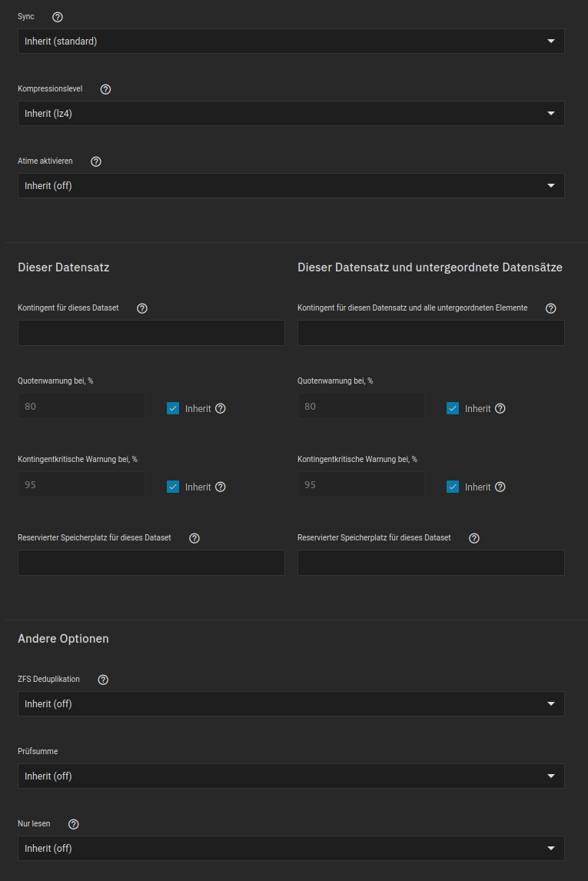This screenshot has height=881, width=588.
Task: Help icon beside right Kontingentkritische Inherit checkbox
Action: click(x=500, y=487)
